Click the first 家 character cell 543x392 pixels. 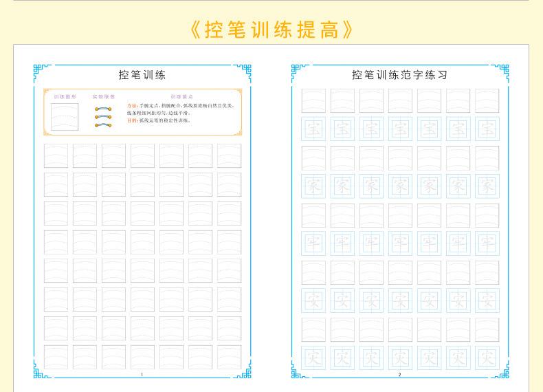(x=313, y=186)
